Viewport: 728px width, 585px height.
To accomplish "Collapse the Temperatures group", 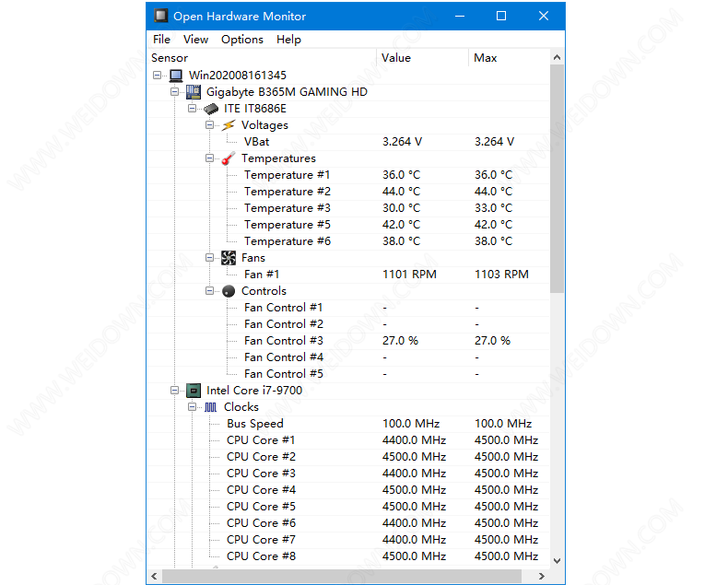I will coord(210,158).
